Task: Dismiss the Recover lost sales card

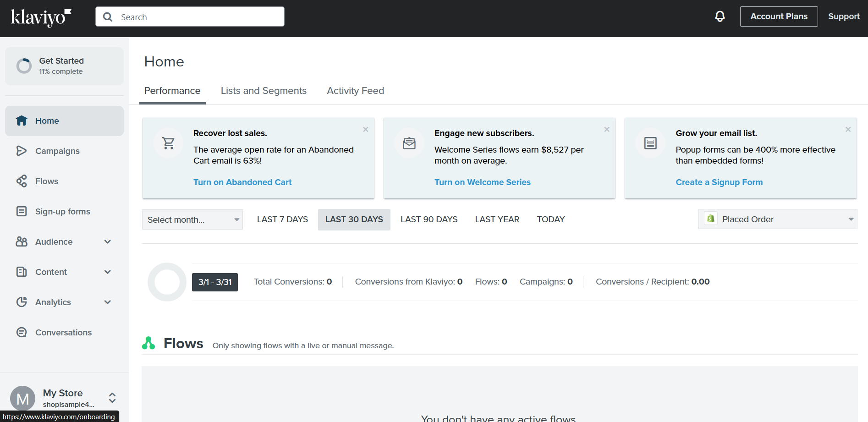Action: tap(366, 130)
